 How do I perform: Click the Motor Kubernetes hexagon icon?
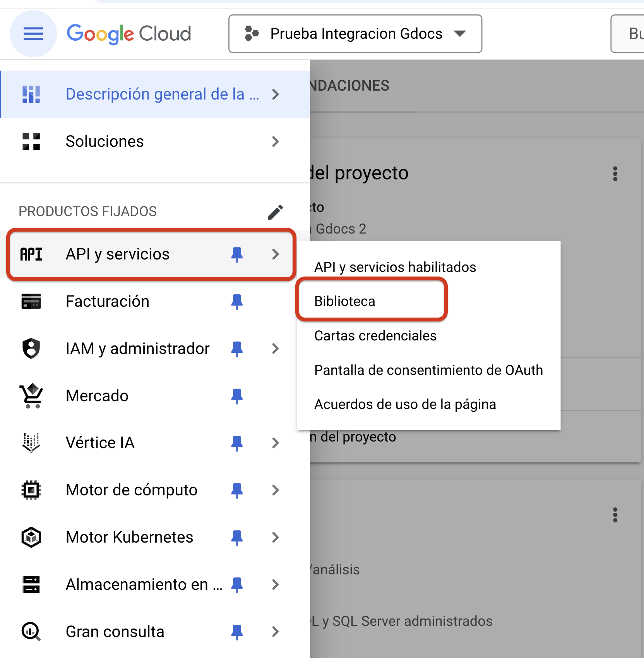coord(31,537)
